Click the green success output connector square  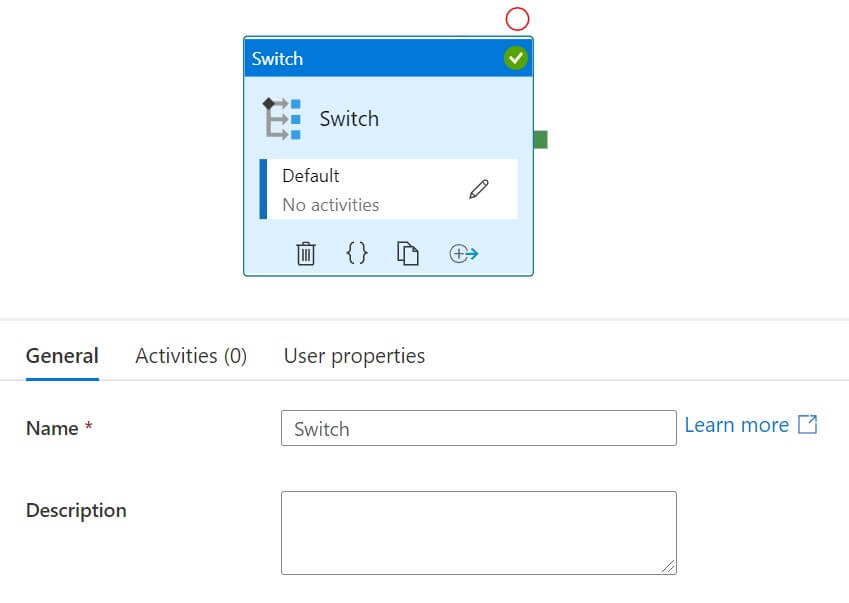tap(540, 140)
